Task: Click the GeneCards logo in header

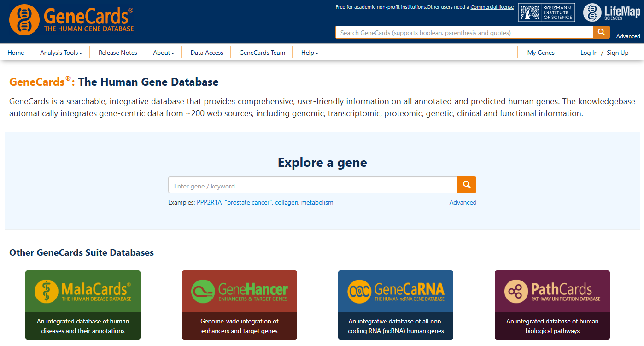Action: 71,19
